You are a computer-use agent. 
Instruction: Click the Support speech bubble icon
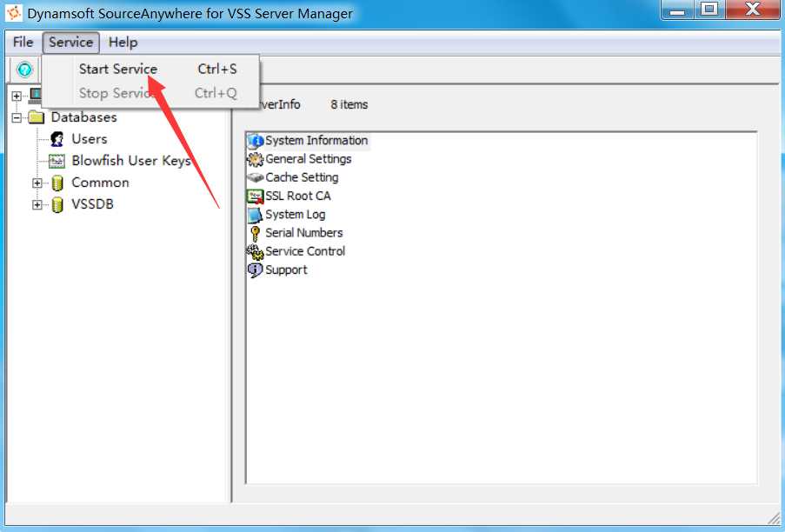255,270
